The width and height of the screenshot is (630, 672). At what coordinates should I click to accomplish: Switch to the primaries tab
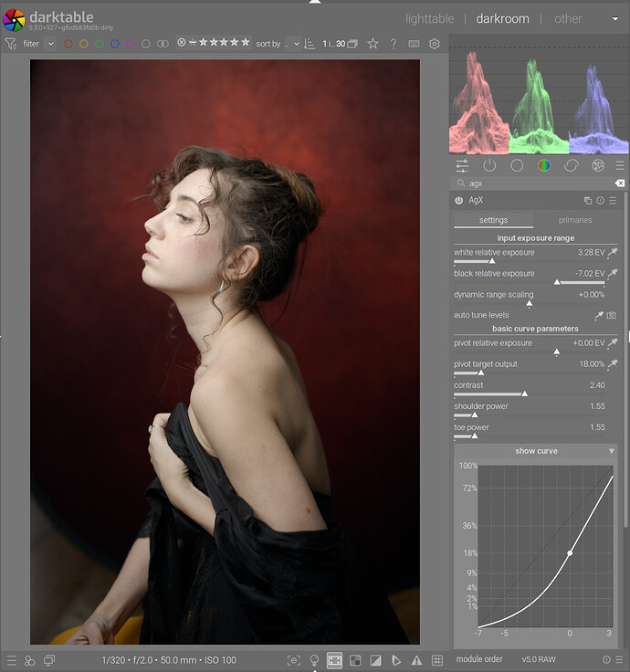point(575,220)
